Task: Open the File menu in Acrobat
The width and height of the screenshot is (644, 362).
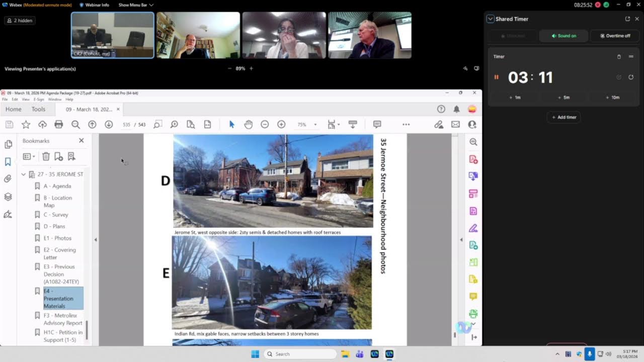Action: click(x=5, y=100)
